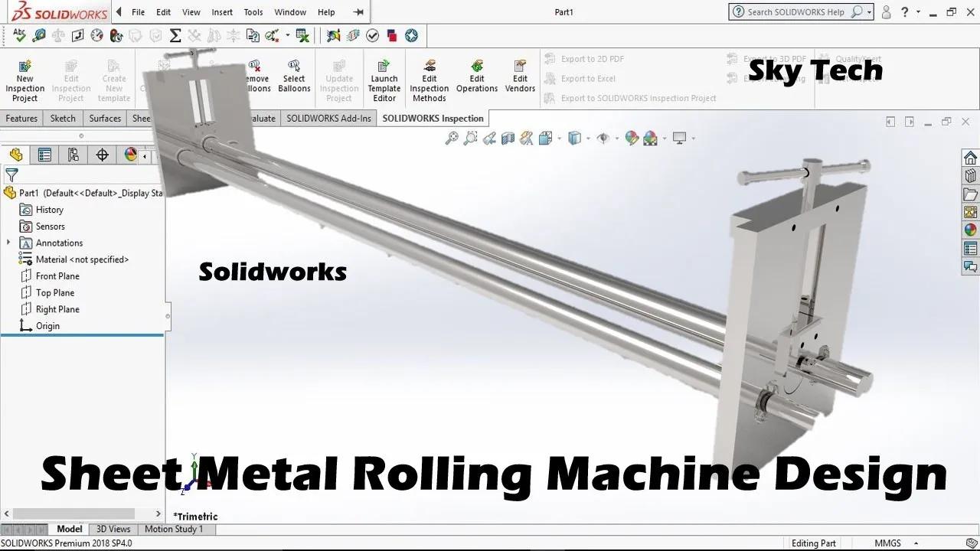The width and height of the screenshot is (980, 551).
Task: Select Material <not specified> tree item
Action: [x=82, y=259]
